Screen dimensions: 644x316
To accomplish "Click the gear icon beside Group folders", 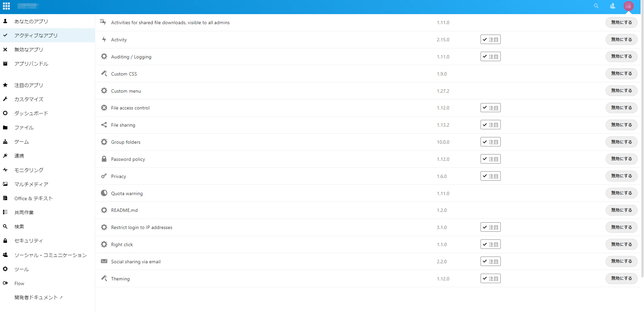I will tap(104, 142).
